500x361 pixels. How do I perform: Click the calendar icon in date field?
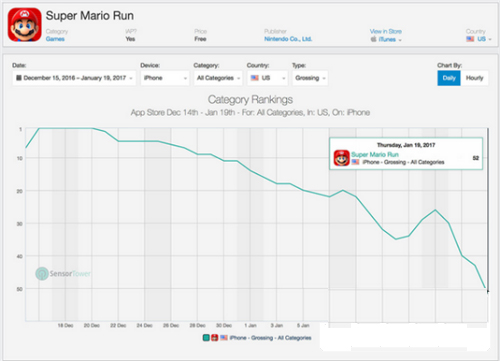(19, 78)
